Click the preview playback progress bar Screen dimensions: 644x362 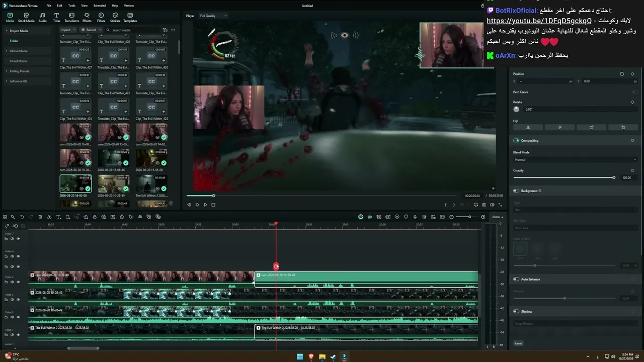(322, 196)
